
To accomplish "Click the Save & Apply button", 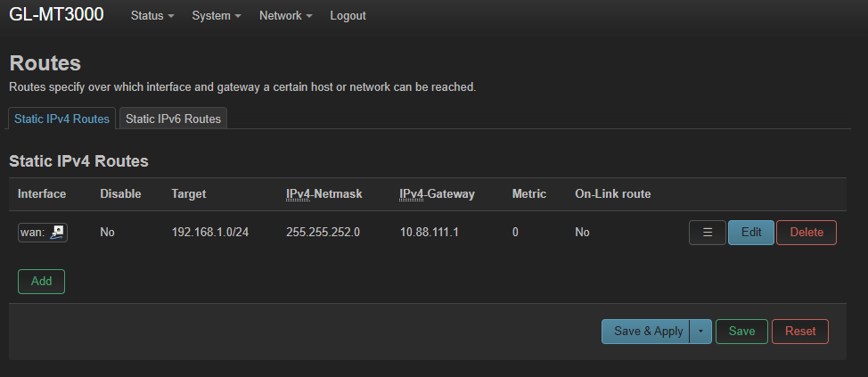I will pos(648,332).
